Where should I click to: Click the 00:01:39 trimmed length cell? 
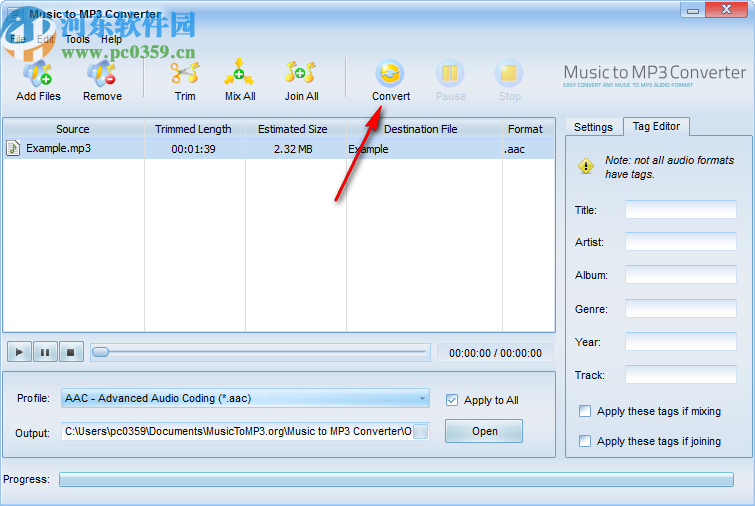point(193,149)
